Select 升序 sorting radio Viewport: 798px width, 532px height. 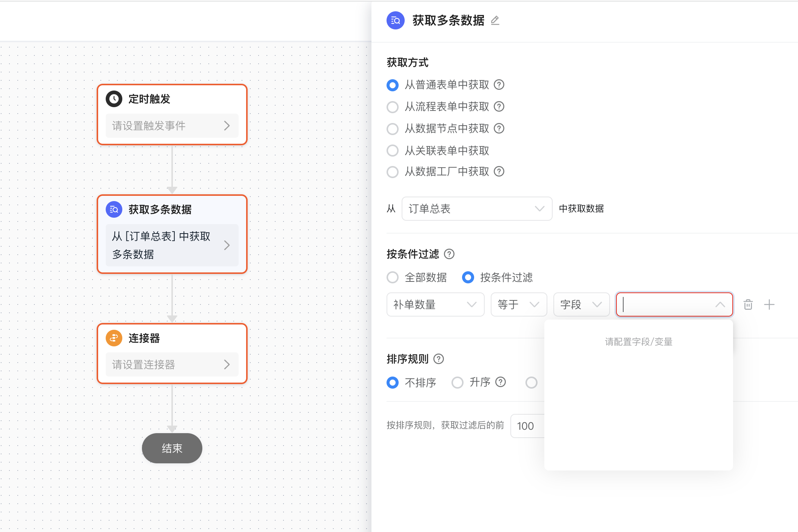(x=458, y=383)
